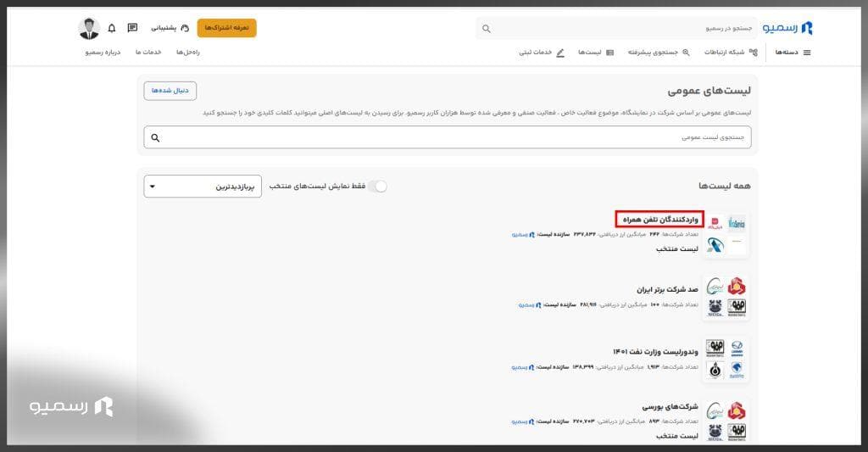Click the دنبال شده‌ها button

(x=170, y=90)
